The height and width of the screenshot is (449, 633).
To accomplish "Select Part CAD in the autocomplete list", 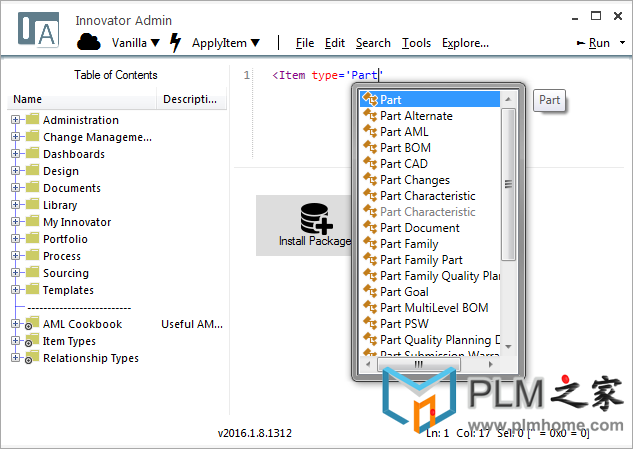I will tap(430, 164).
